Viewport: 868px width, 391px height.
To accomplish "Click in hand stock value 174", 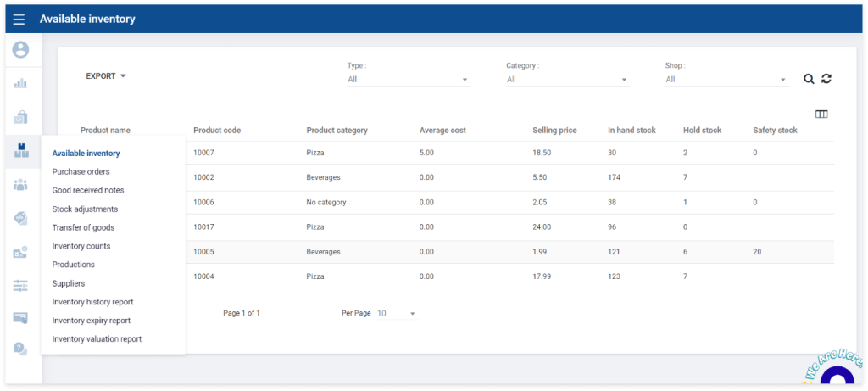I will click(614, 178).
